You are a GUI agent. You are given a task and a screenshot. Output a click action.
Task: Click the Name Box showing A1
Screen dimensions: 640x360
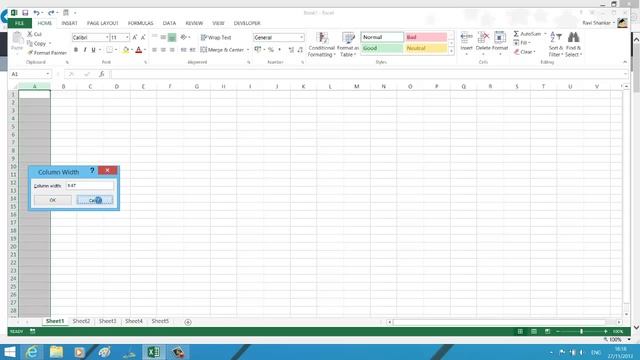27,74
